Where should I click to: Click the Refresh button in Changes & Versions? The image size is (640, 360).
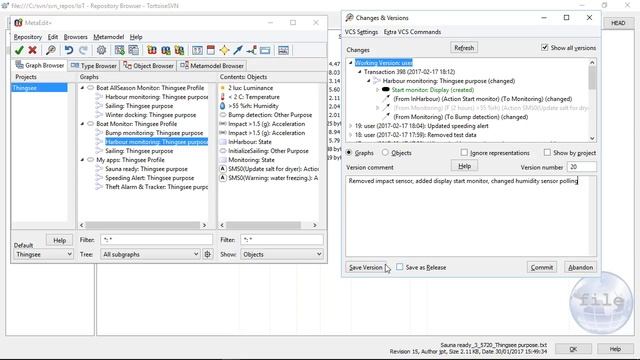(x=464, y=48)
